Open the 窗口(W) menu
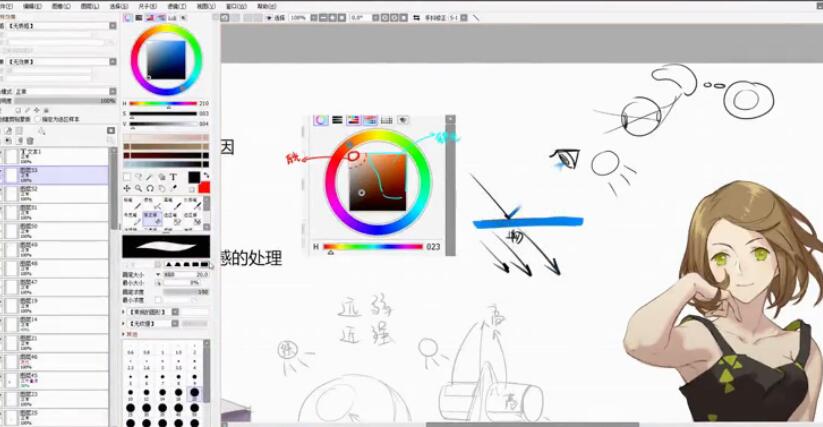The image size is (823, 427). (236, 6)
